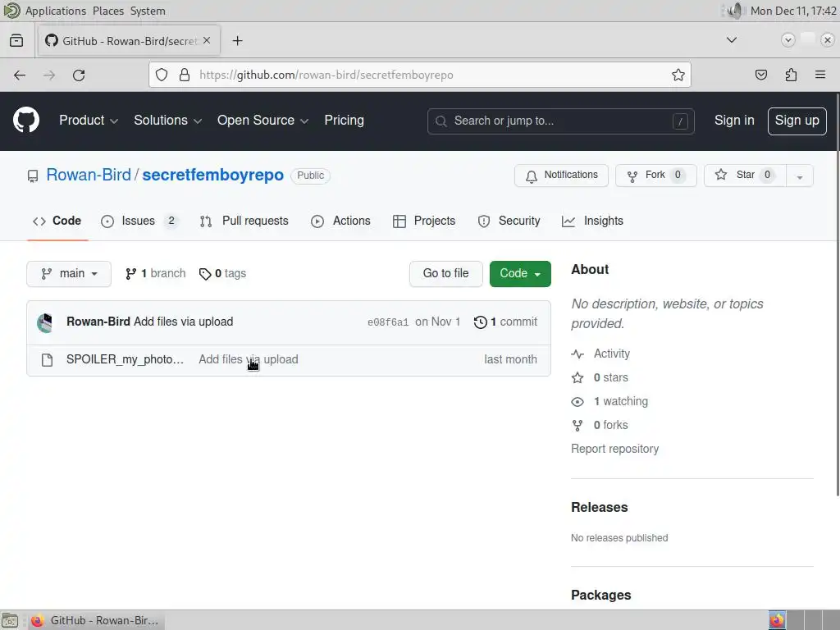Screen dimensions: 840x630
Task: Close the GitHub browser tab
Action: point(207,41)
